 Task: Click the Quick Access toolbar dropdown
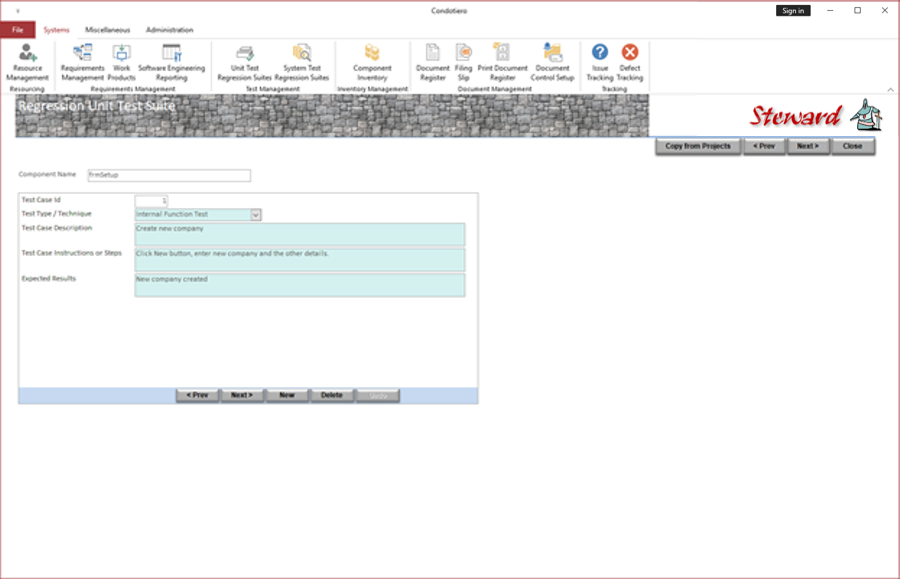(18, 11)
